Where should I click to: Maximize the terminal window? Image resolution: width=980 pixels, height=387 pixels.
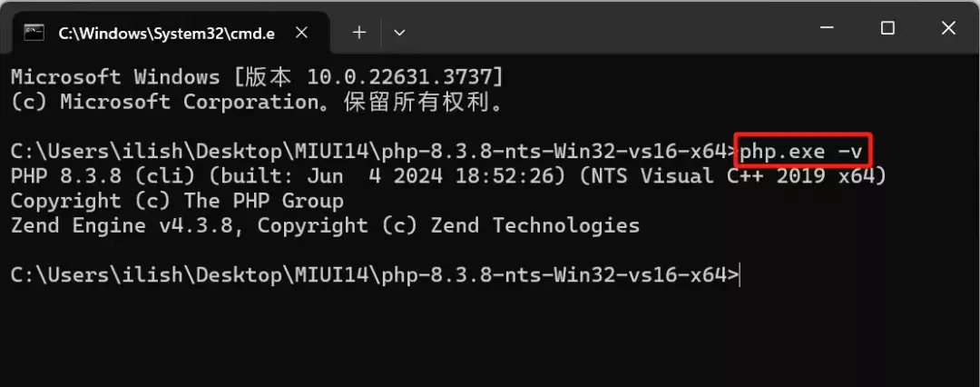click(x=887, y=29)
